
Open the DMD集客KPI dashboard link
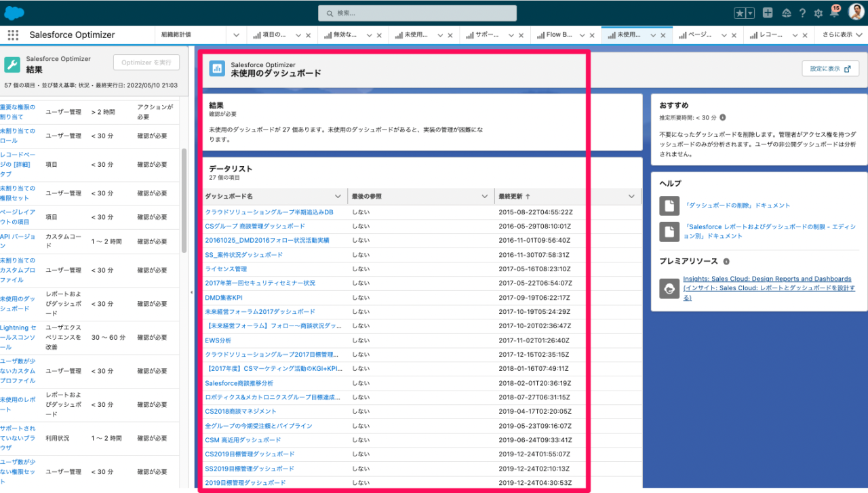pyautogui.click(x=224, y=298)
